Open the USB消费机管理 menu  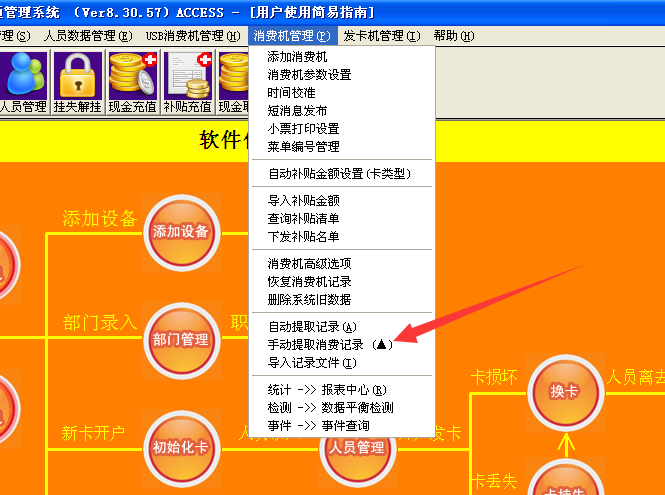tap(192, 36)
